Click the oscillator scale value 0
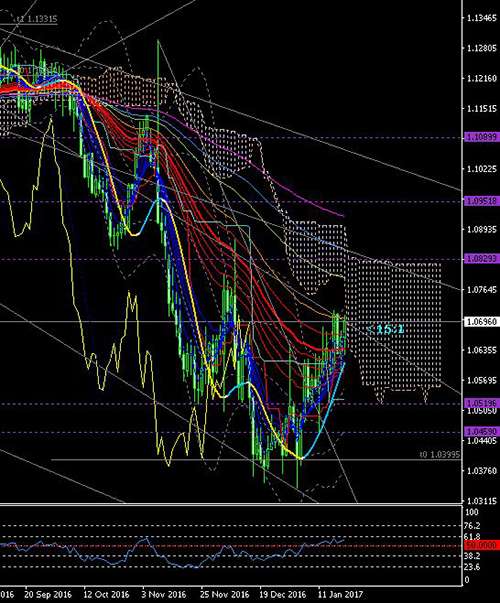500x603 pixels. pos(467,580)
